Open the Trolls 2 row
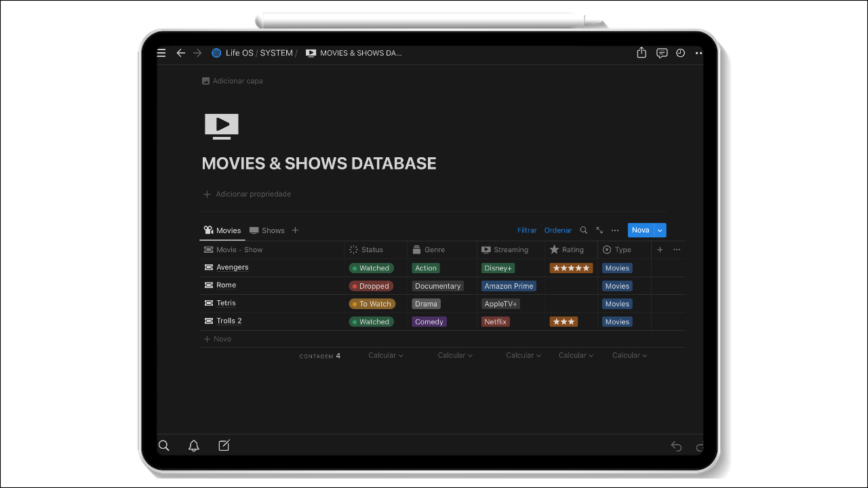The height and width of the screenshot is (488, 868). coord(229,321)
